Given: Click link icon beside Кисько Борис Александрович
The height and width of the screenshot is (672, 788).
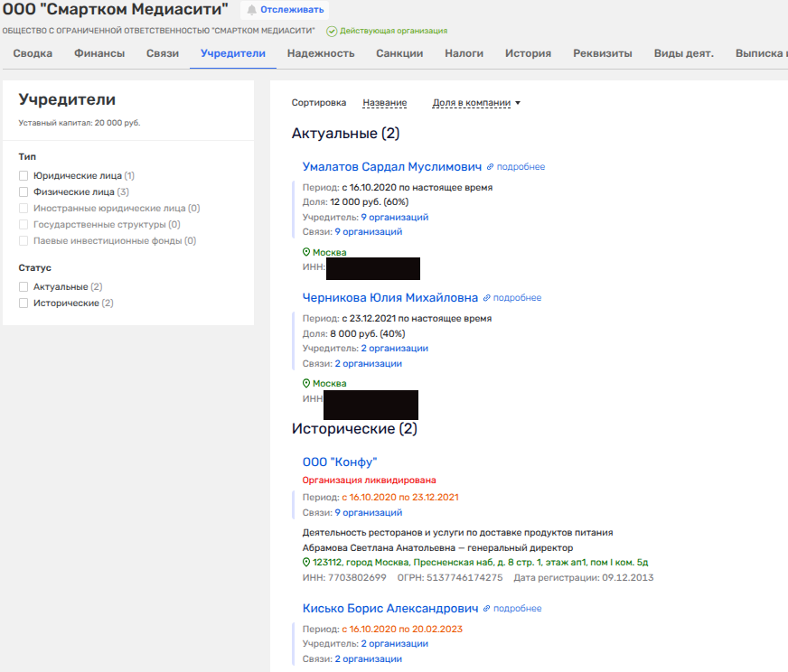Looking at the screenshot, I should point(488,609).
